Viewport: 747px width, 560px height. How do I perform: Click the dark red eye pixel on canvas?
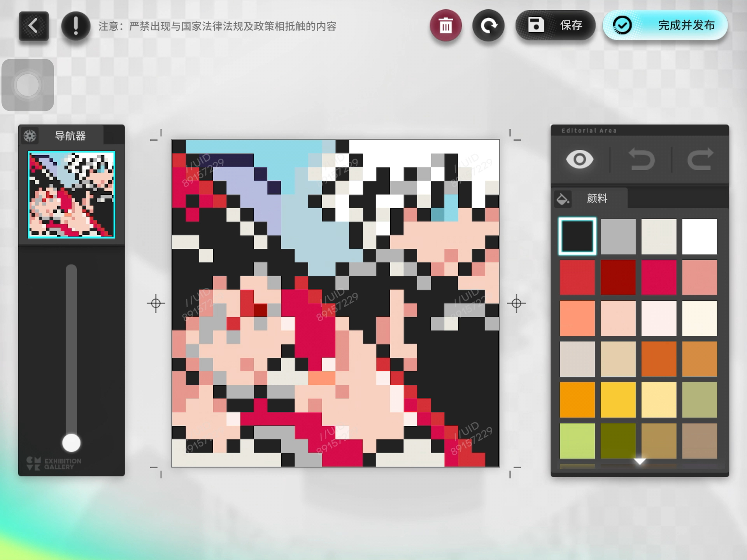tap(261, 310)
